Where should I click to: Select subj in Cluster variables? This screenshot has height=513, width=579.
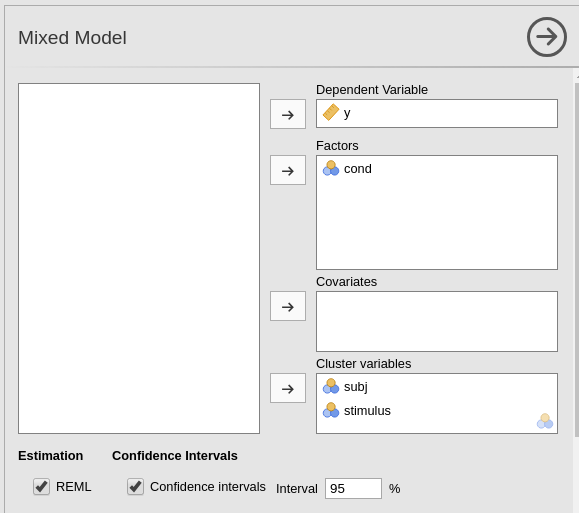(x=437, y=387)
